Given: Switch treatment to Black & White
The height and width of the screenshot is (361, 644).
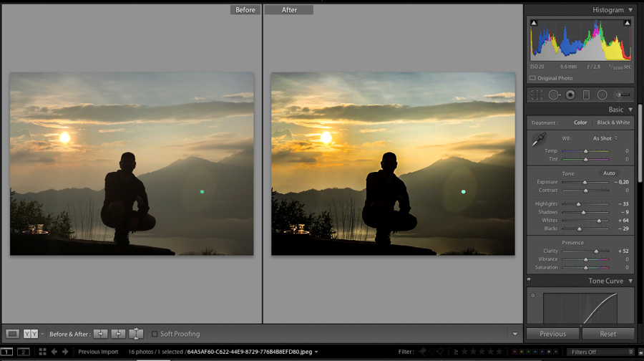Looking at the screenshot, I should click(x=613, y=122).
